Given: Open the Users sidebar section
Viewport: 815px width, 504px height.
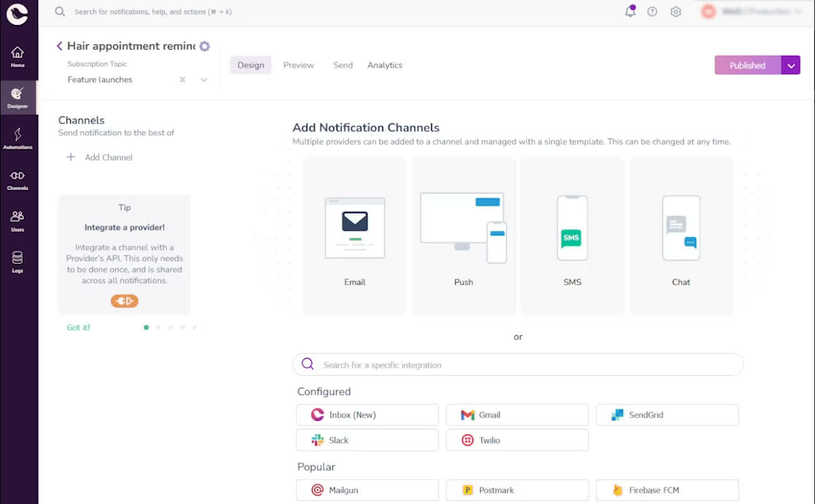Looking at the screenshot, I should pos(18,221).
